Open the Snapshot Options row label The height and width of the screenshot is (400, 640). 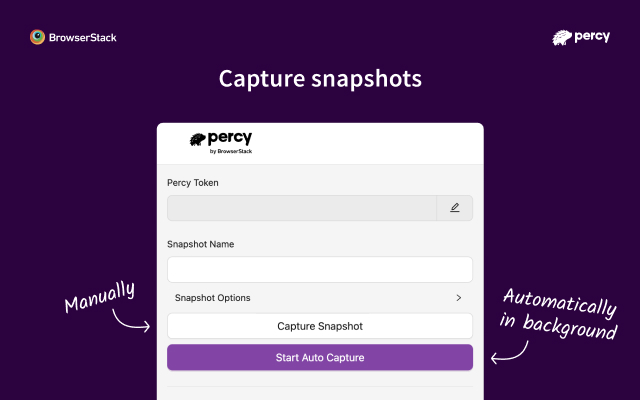pyautogui.click(x=212, y=298)
